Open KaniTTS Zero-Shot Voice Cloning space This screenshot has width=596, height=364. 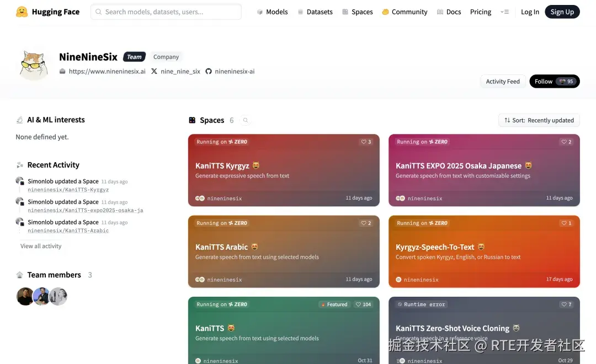pos(484,330)
